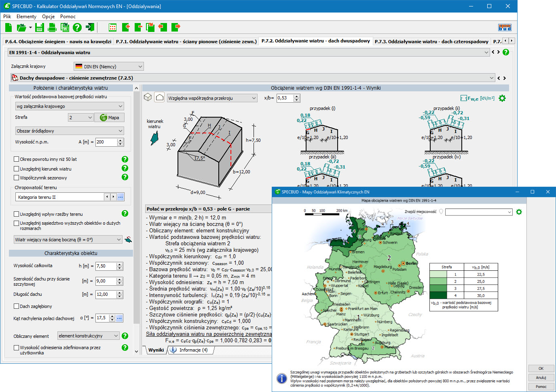Toggle 'Dach zagłębiony' checkbox

coord(17,306)
